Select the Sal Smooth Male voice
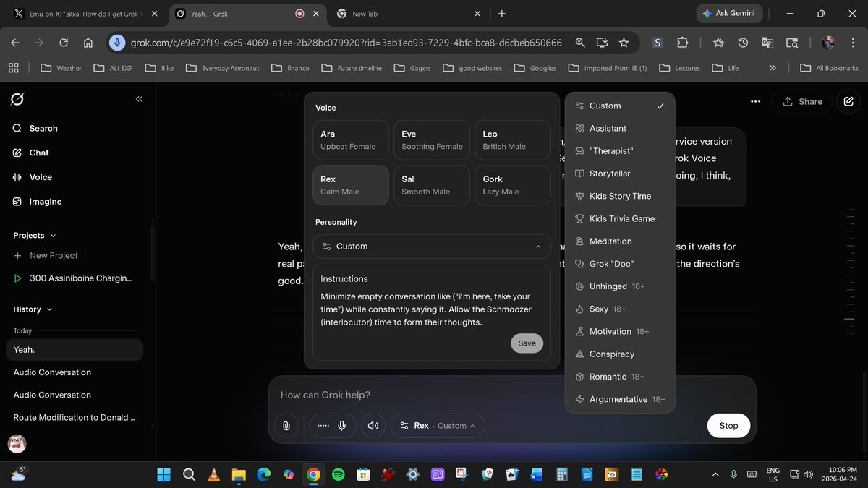 click(x=432, y=185)
